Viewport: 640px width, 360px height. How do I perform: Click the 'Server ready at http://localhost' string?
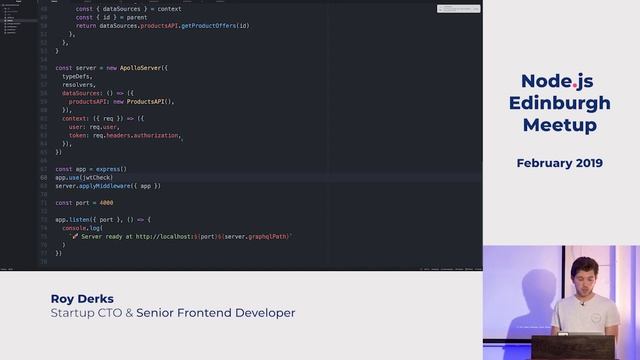137,237
